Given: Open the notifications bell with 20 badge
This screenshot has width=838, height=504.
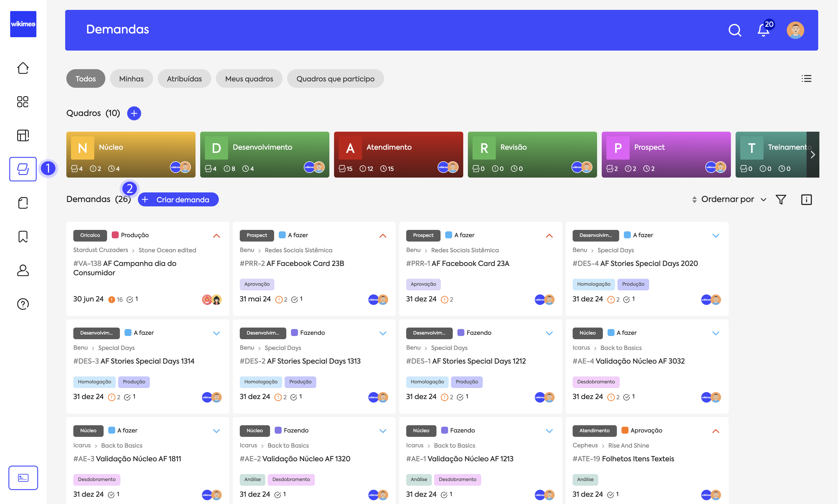Looking at the screenshot, I should (763, 30).
